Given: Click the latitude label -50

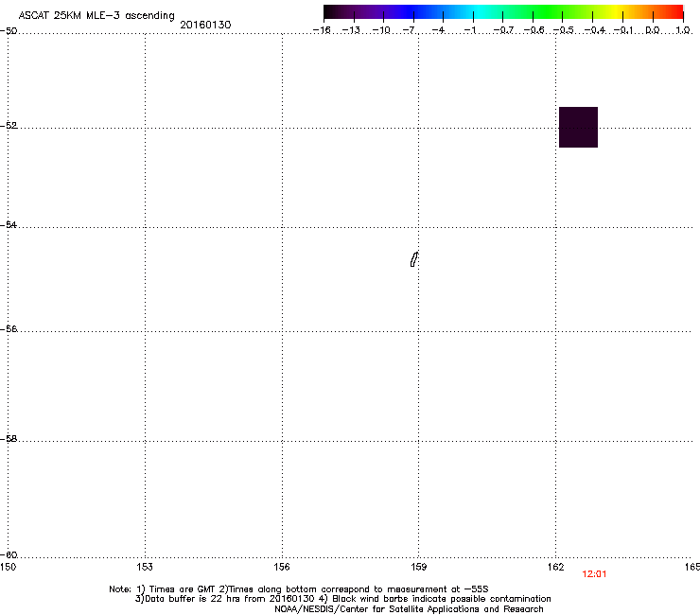Looking at the screenshot, I should tap(9, 31).
